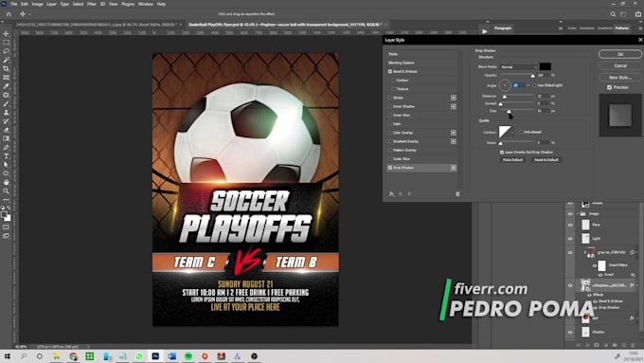Image resolution: width=644 pixels, height=363 pixels.
Task: Select the Path Selection tool
Action: point(7,164)
